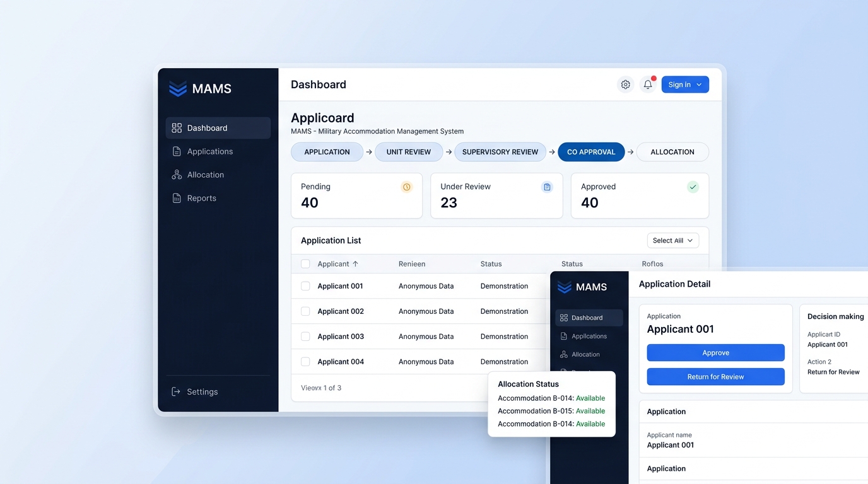The width and height of the screenshot is (868, 484).
Task: Select the APPLICATION workflow step
Action: coord(327,152)
